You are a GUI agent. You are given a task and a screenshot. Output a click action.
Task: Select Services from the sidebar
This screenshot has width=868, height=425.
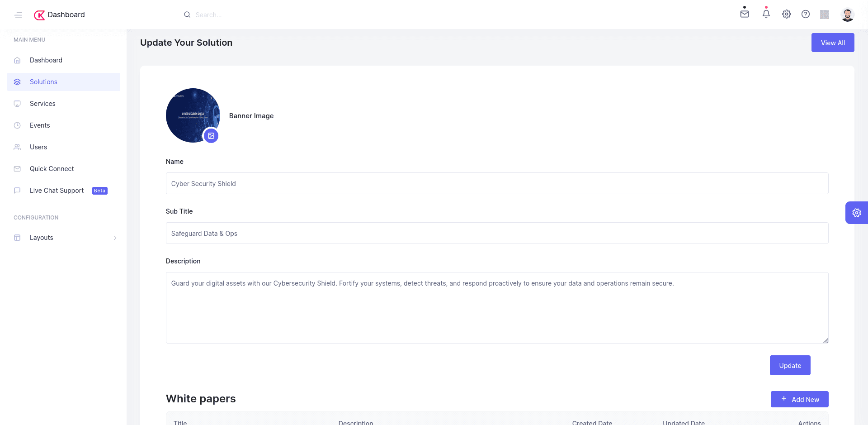42,104
